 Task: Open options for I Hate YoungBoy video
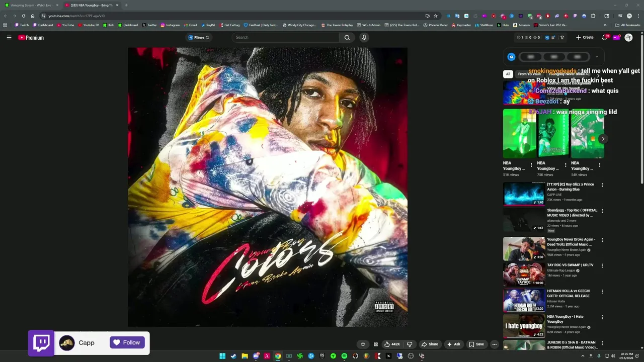[x=602, y=317]
